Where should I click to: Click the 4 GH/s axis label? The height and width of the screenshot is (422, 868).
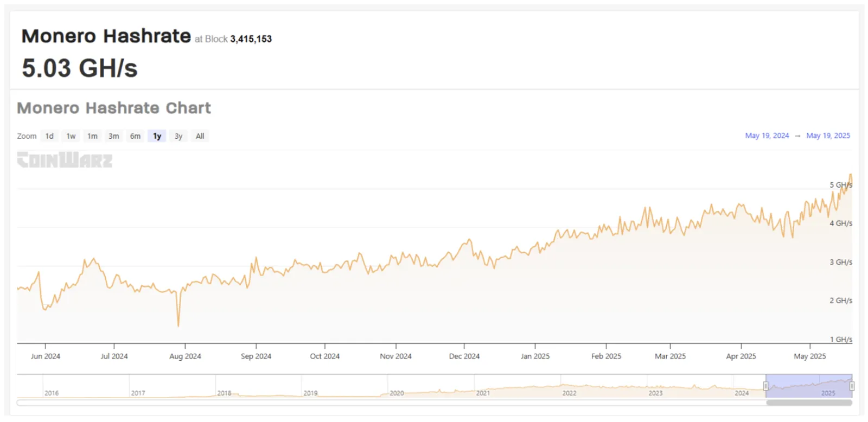(x=841, y=223)
